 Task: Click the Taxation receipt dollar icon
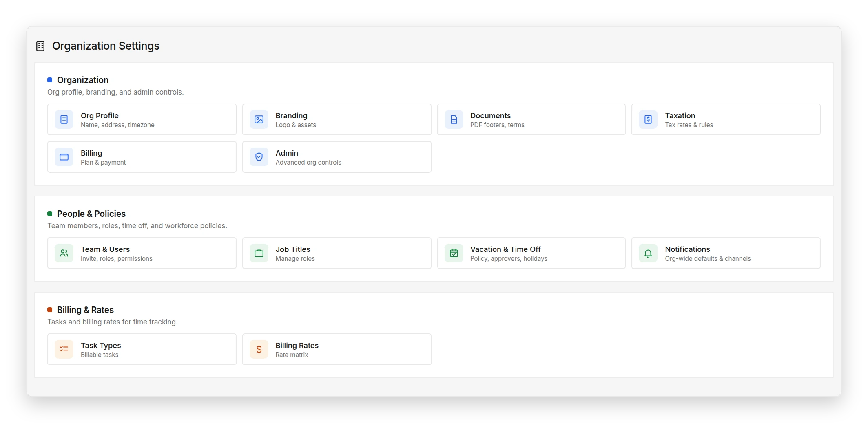coord(648,119)
